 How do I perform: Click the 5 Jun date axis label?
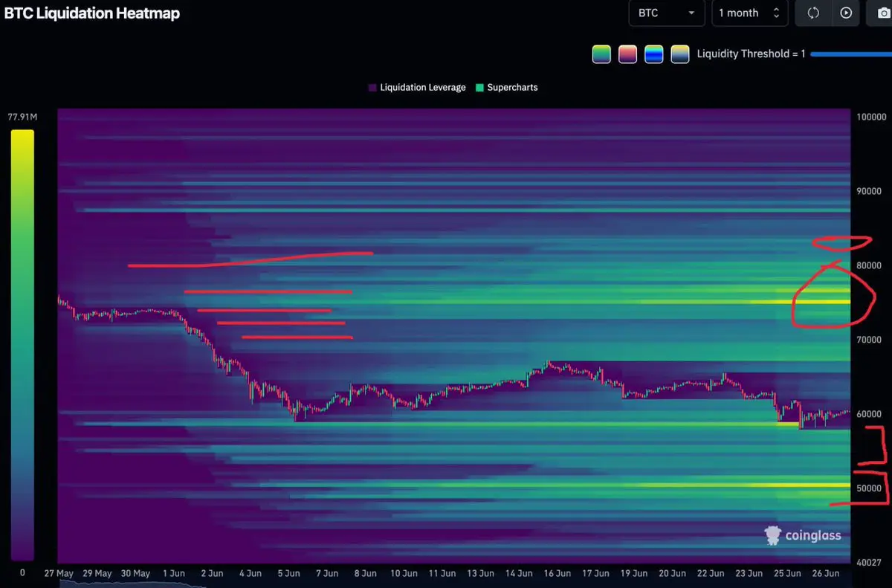(288, 573)
